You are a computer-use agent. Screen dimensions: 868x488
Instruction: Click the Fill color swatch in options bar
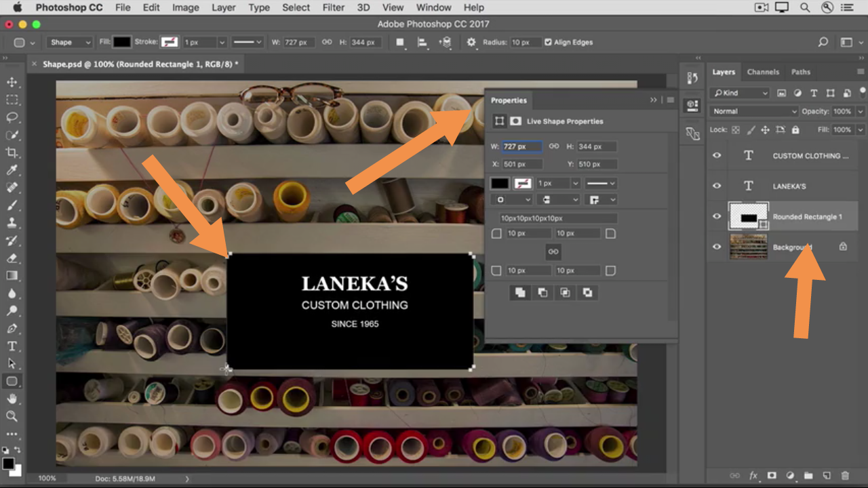tap(122, 42)
